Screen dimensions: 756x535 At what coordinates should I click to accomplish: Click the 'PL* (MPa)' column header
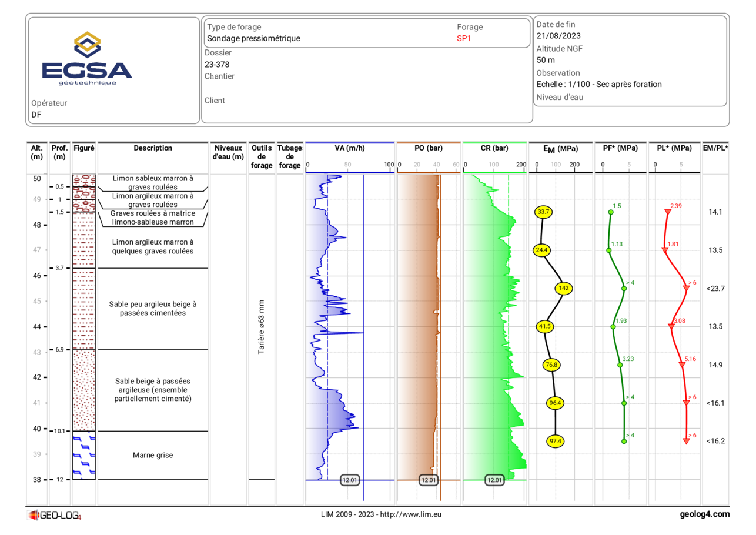coord(674,148)
